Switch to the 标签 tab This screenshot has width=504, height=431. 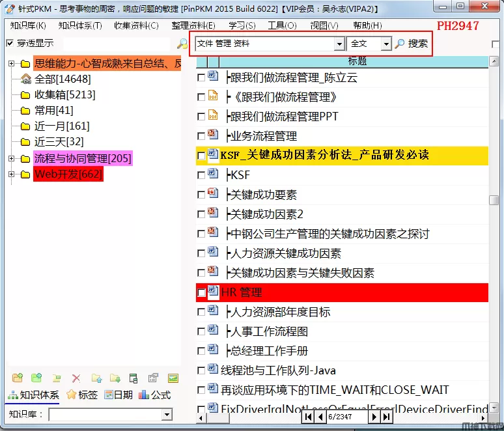tap(82, 395)
